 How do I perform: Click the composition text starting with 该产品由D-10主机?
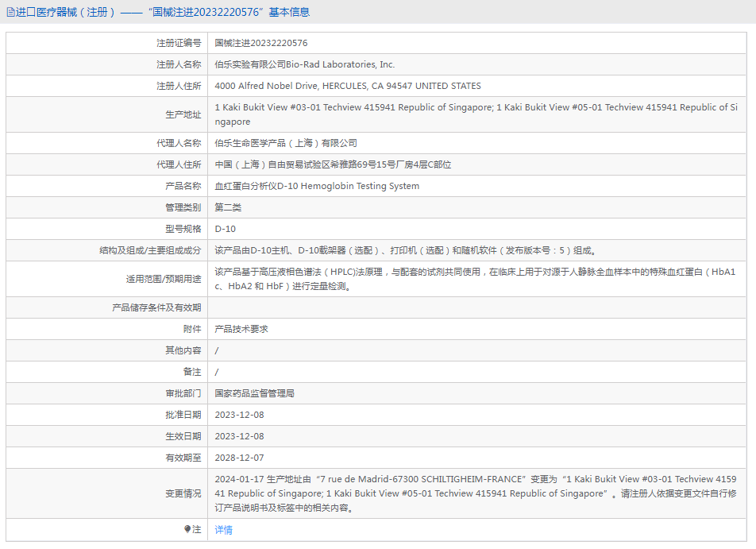[x=406, y=250]
